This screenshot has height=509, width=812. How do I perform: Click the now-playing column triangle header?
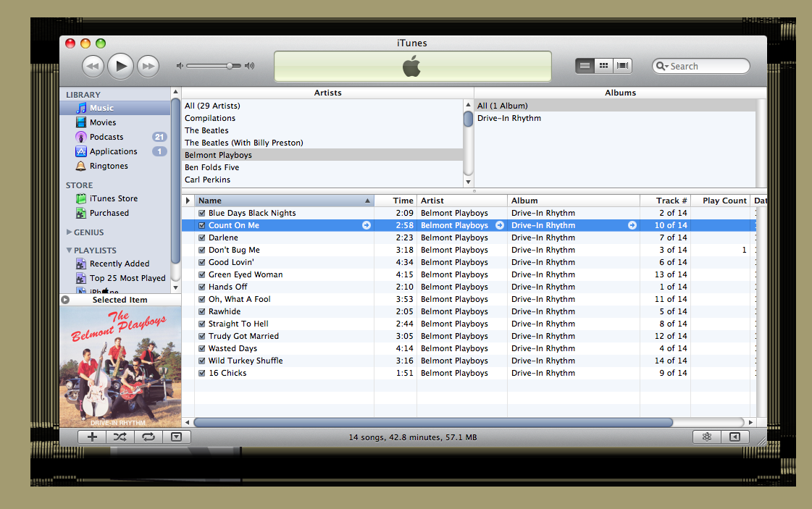[188, 201]
